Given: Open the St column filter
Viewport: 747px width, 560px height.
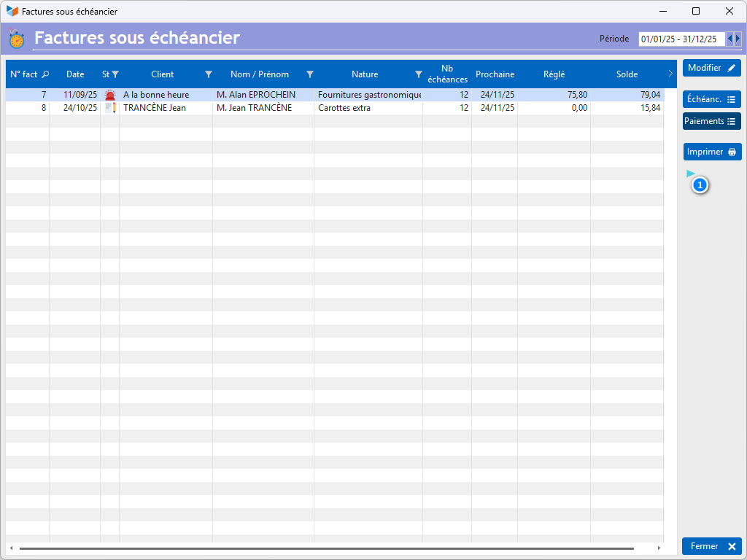Looking at the screenshot, I should 115,74.
